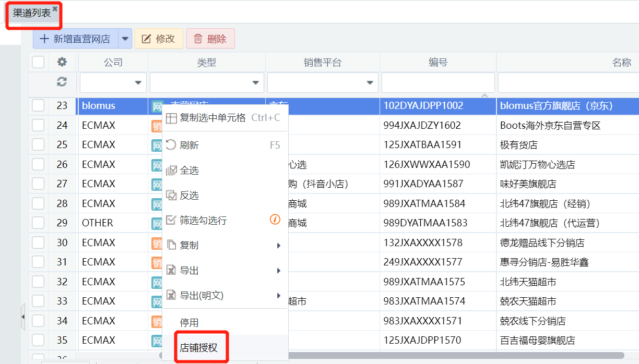Image resolution: width=639 pixels, height=364 pixels.
Task: Close the 渠道列表 tab
Action: tap(55, 8)
